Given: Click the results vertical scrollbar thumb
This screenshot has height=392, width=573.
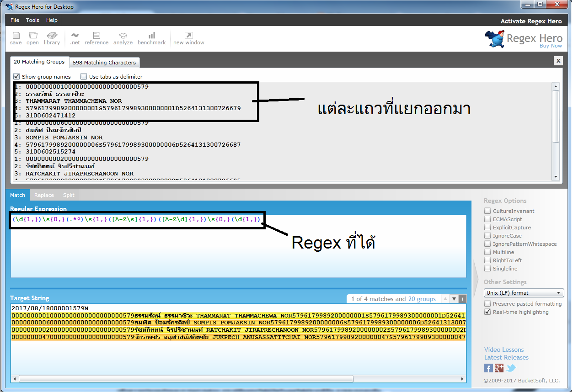Looking at the screenshot, I should point(556,116).
